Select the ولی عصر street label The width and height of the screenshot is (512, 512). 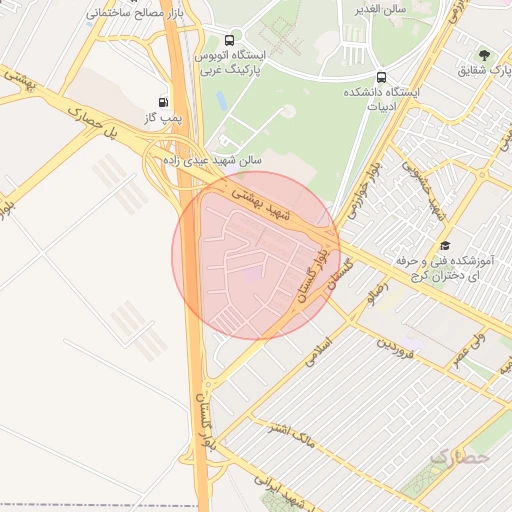coord(469,351)
